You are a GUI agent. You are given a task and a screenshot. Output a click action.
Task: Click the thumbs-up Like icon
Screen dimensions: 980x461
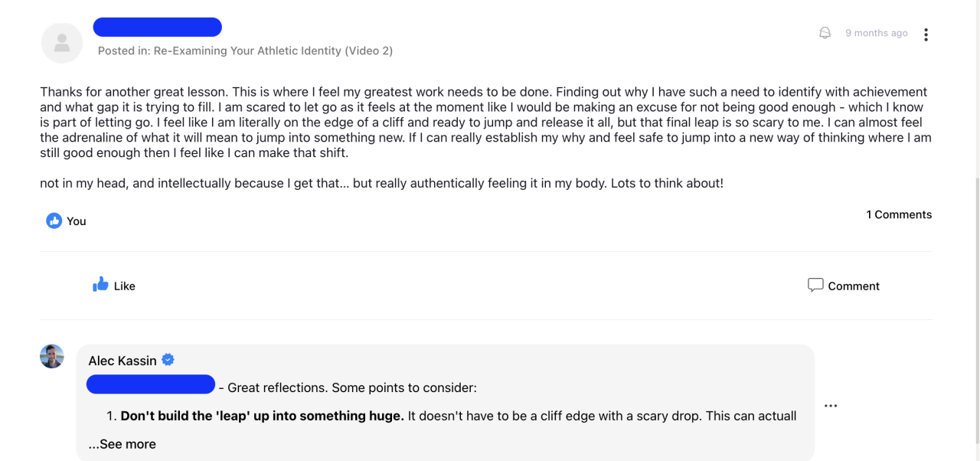pos(100,285)
